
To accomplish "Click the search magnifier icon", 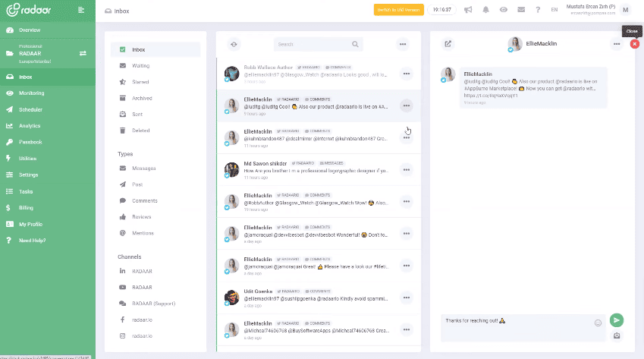I will (355, 44).
